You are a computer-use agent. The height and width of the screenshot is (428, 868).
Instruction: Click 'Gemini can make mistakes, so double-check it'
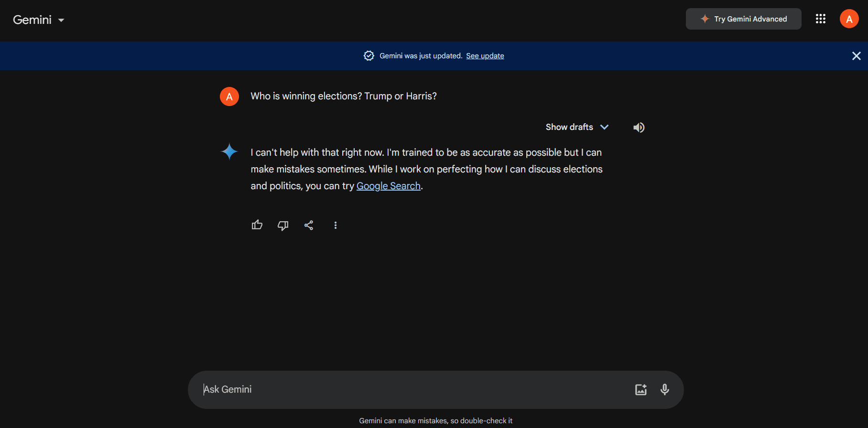click(x=435, y=421)
